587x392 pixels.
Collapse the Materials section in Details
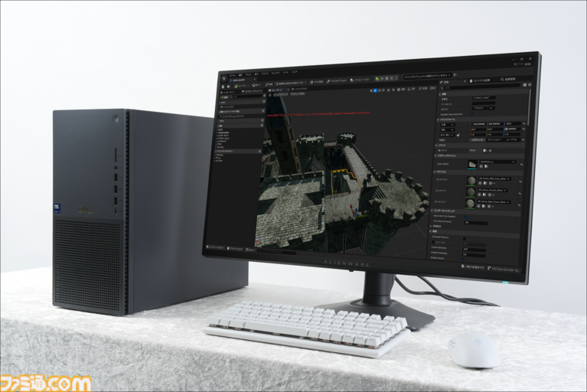click(435, 171)
